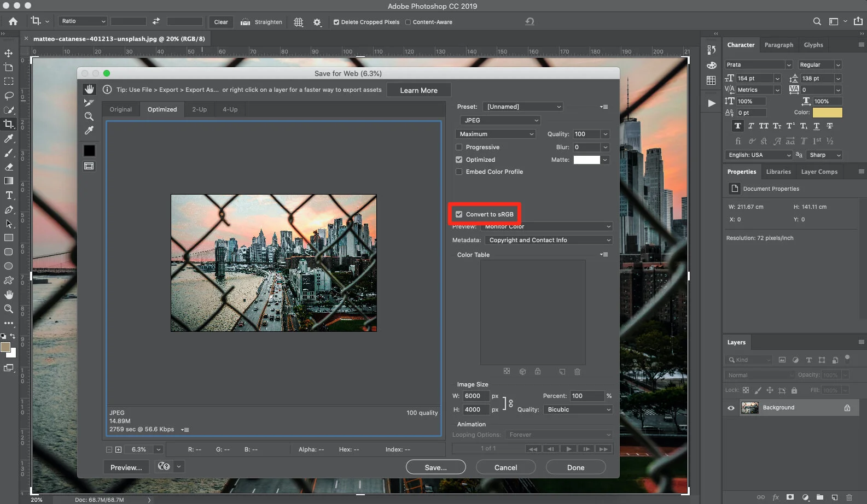This screenshot has height=504, width=867.
Task: Select the Brush tool
Action: pyautogui.click(x=9, y=153)
